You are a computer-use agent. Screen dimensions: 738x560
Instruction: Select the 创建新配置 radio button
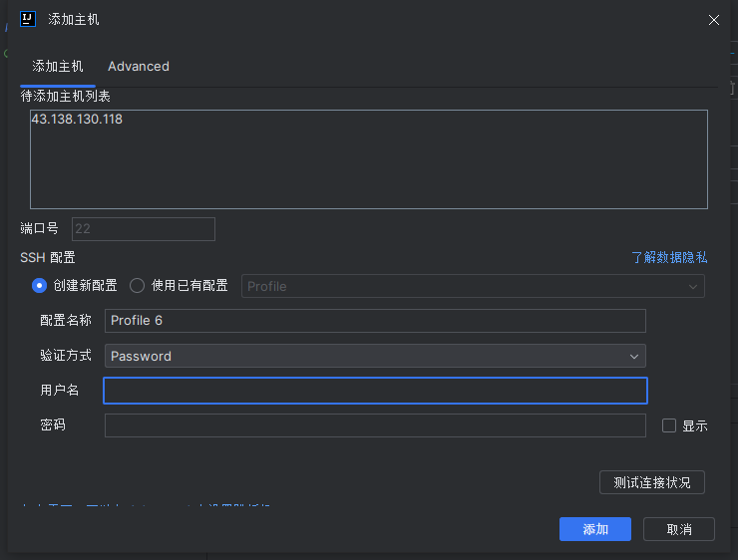40,286
